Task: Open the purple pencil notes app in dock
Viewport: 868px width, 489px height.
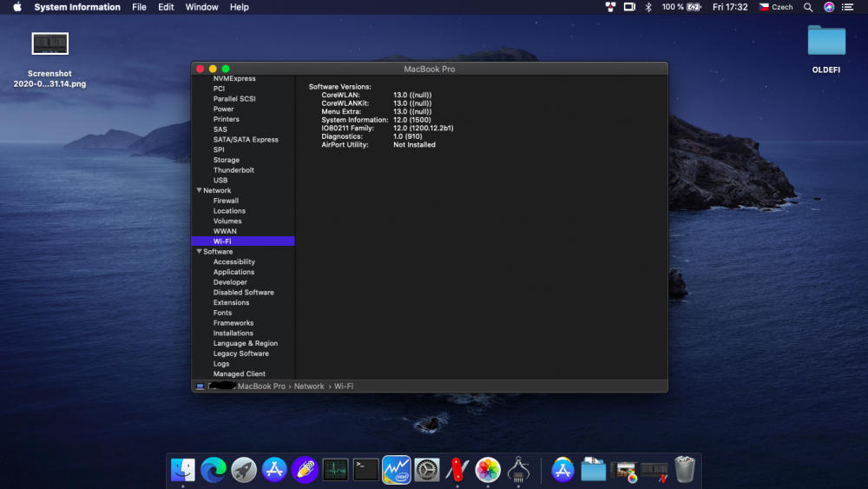Action: (305, 470)
